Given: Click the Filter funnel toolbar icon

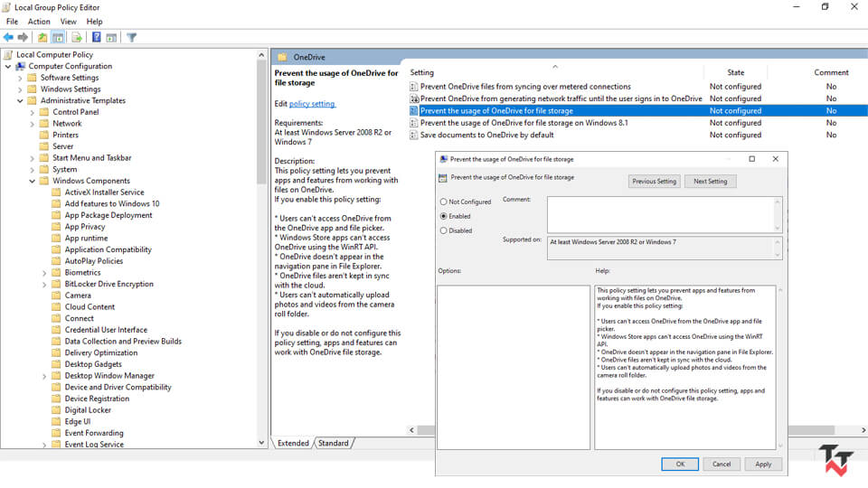Looking at the screenshot, I should 131,37.
